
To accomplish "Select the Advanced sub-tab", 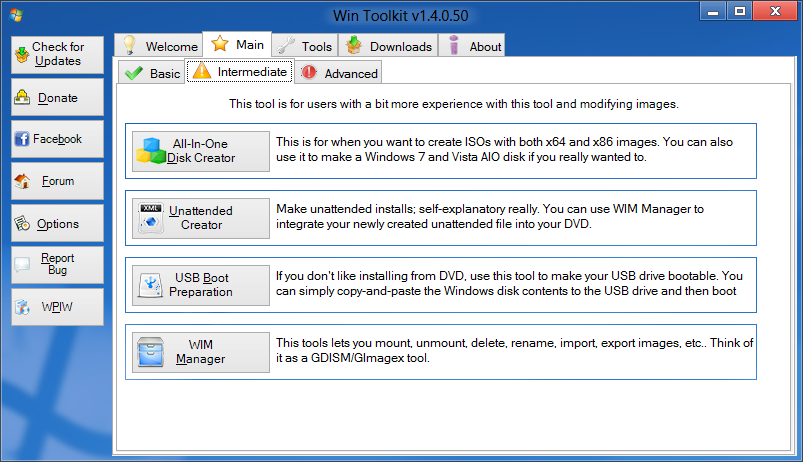I will pos(338,72).
